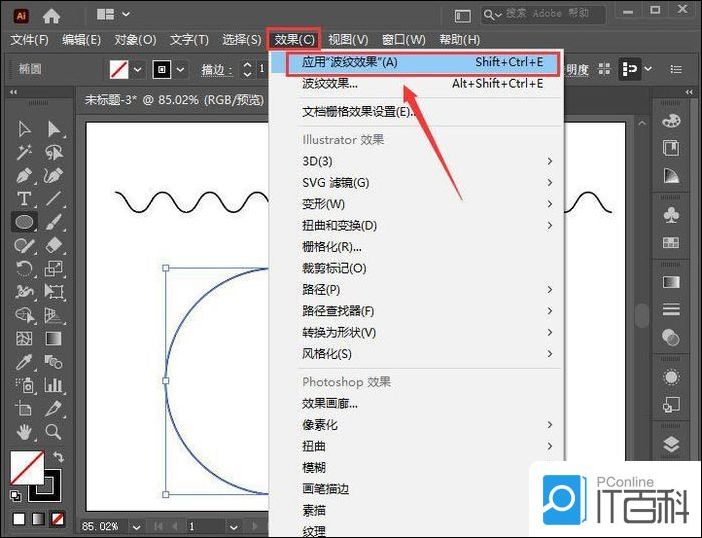The width and height of the screenshot is (702, 538).
Task: Select the Zoom magnifier tool
Action: click(54, 431)
